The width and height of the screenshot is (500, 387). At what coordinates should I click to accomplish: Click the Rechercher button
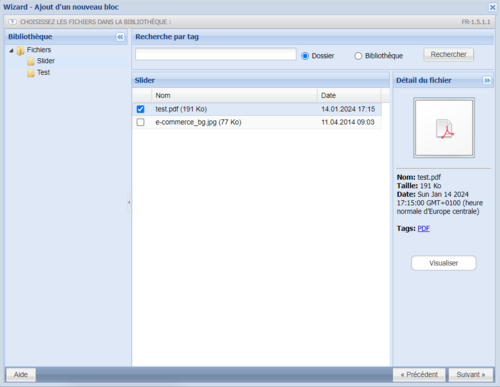(448, 55)
